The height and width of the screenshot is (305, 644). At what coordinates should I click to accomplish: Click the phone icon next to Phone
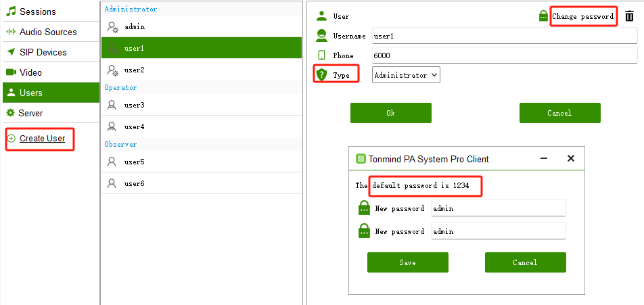click(321, 55)
